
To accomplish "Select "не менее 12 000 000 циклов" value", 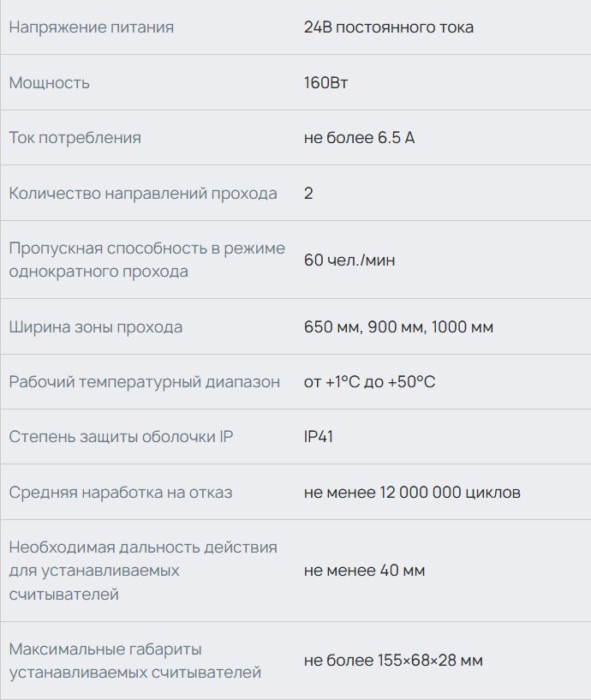I will (412, 493).
